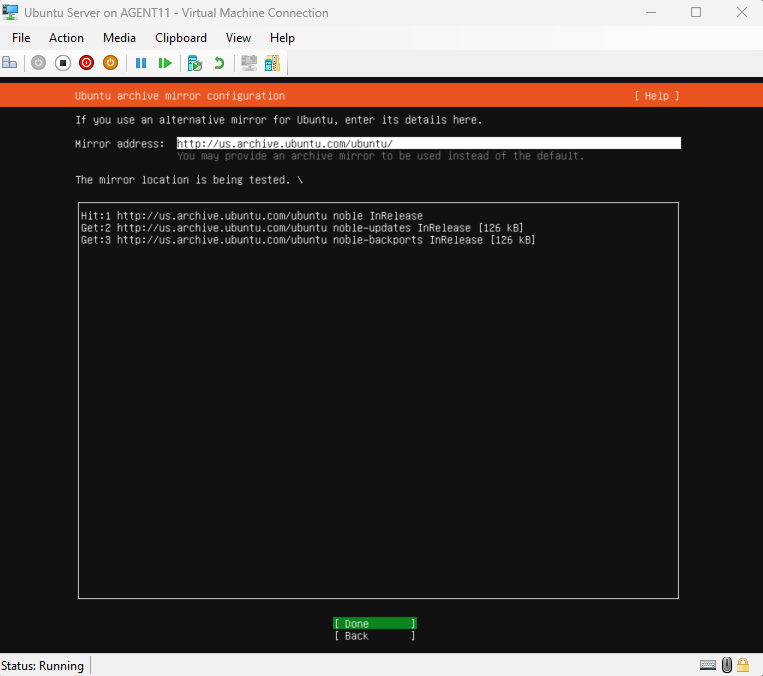The image size is (763, 676).
Task: Click the red Shut Down icon
Action: pyautogui.click(x=86, y=63)
